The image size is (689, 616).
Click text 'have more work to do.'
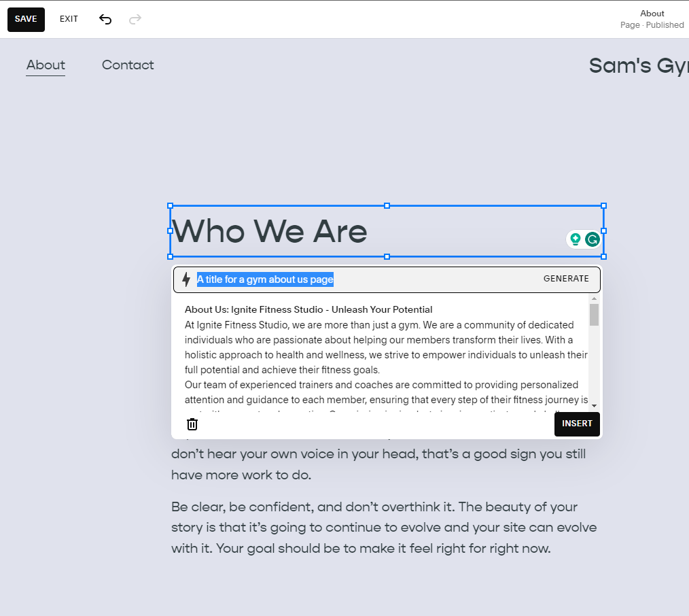click(241, 475)
